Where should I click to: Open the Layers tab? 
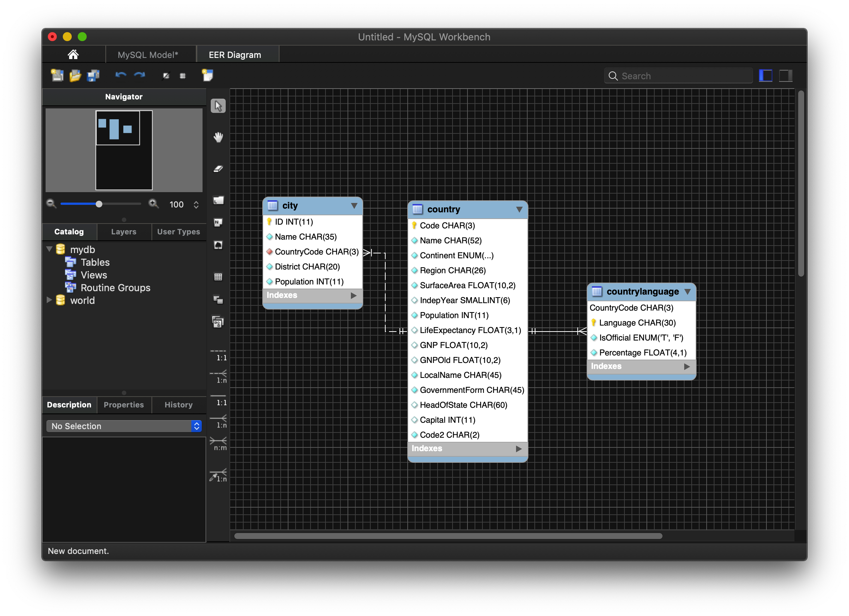pyautogui.click(x=124, y=232)
